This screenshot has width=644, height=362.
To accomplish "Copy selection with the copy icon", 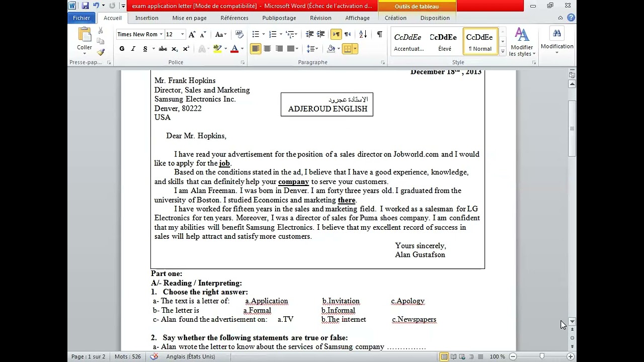I will (x=101, y=42).
